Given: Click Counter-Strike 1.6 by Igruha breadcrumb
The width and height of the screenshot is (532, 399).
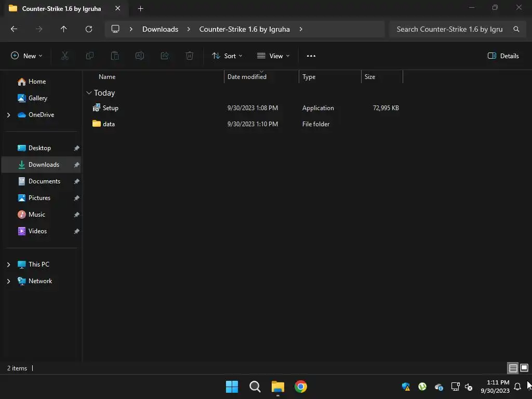Looking at the screenshot, I should pyautogui.click(x=244, y=29).
